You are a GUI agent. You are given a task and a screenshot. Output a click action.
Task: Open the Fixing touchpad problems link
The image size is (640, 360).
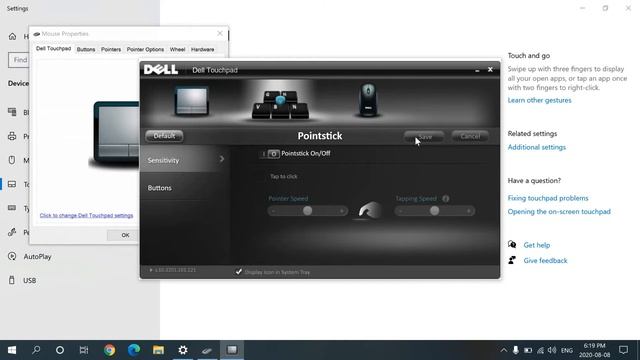click(x=548, y=198)
